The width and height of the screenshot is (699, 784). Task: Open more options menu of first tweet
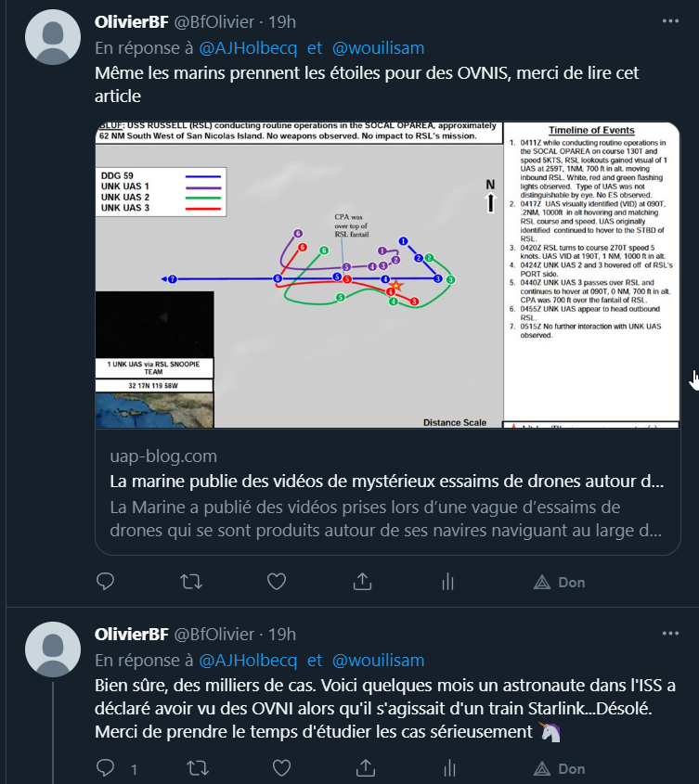pyautogui.click(x=670, y=21)
